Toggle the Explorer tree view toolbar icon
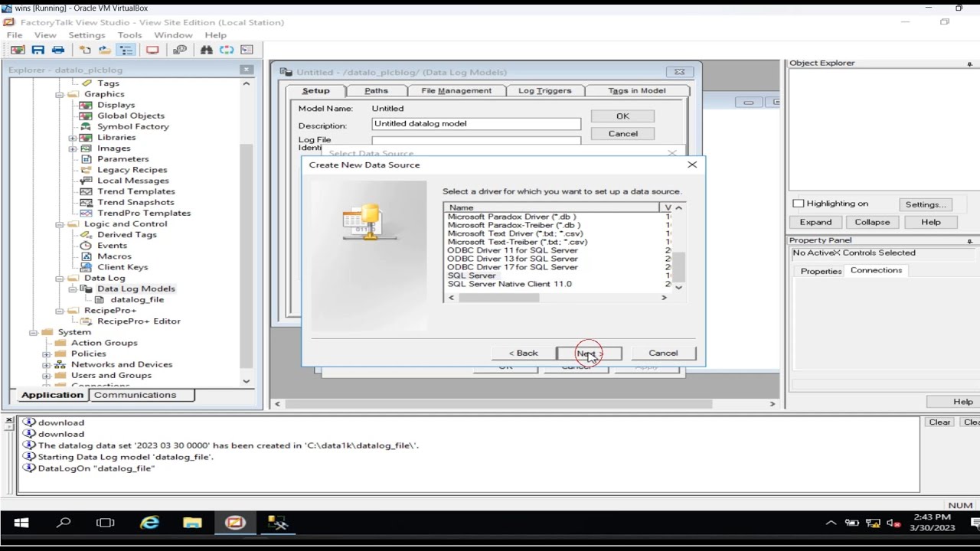This screenshot has width=980, height=551. (126, 50)
